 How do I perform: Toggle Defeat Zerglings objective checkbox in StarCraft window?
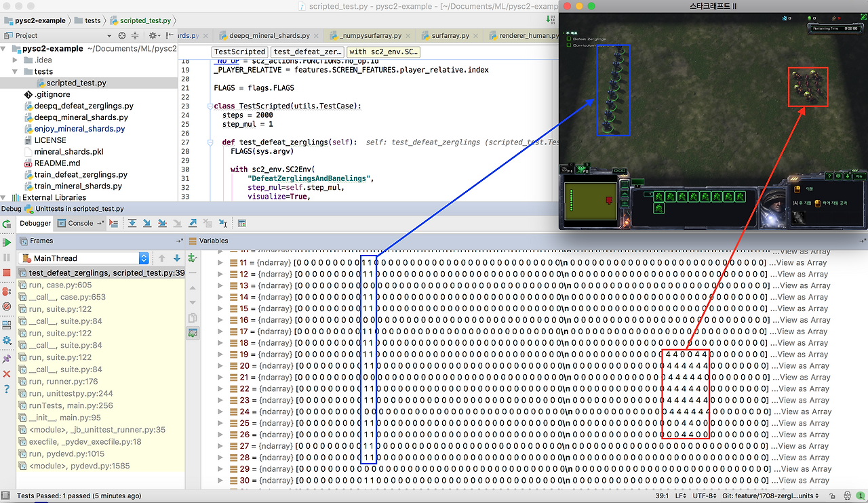(x=569, y=39)
